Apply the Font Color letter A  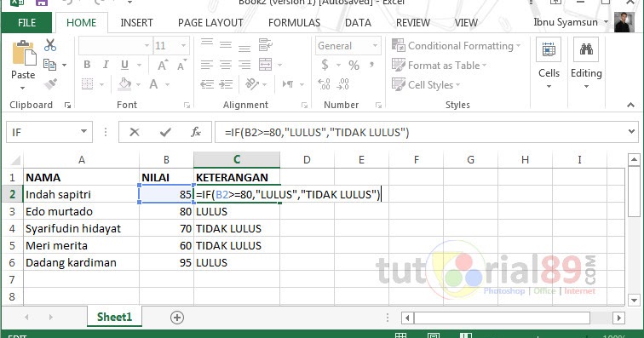[x=153, y=84]
